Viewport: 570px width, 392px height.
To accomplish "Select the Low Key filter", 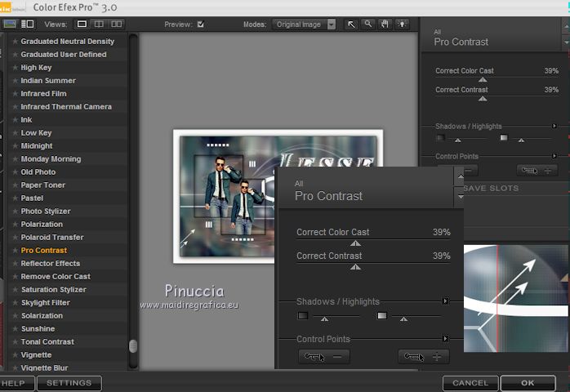I will (x=68, y=133).
